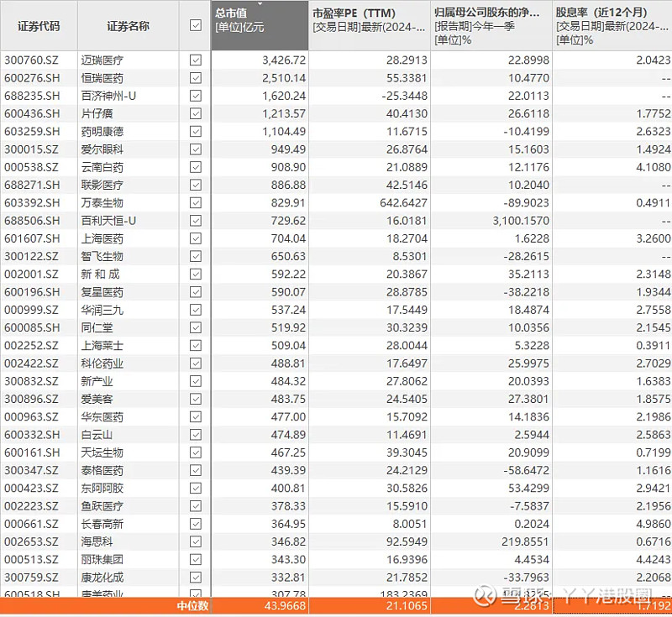Sort by 市盈率PE (TTM) column header
672x617 pixels.
(x=370, y=25)
